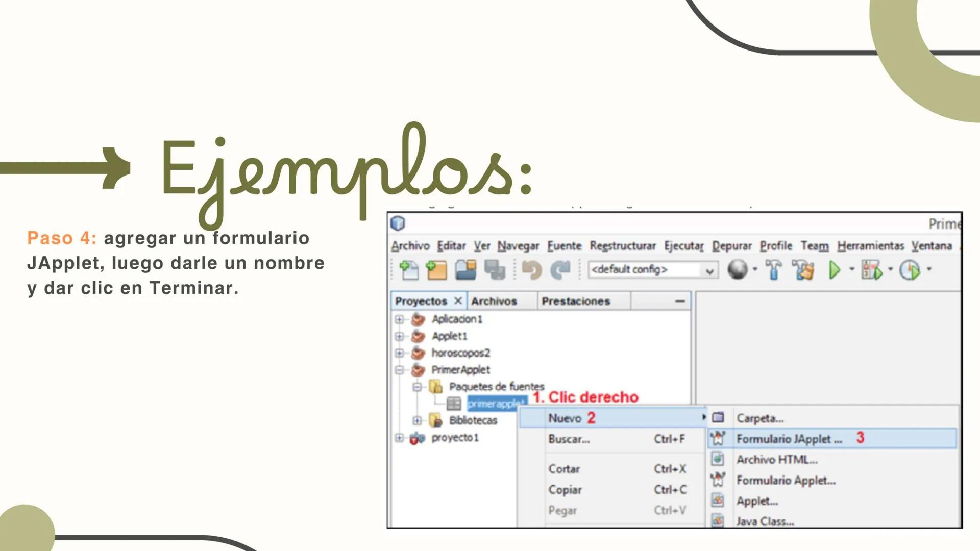The height and width of the screenshot is (551, 980).
Task: Open the Ejecutar menu
Action: click(684, 246)
